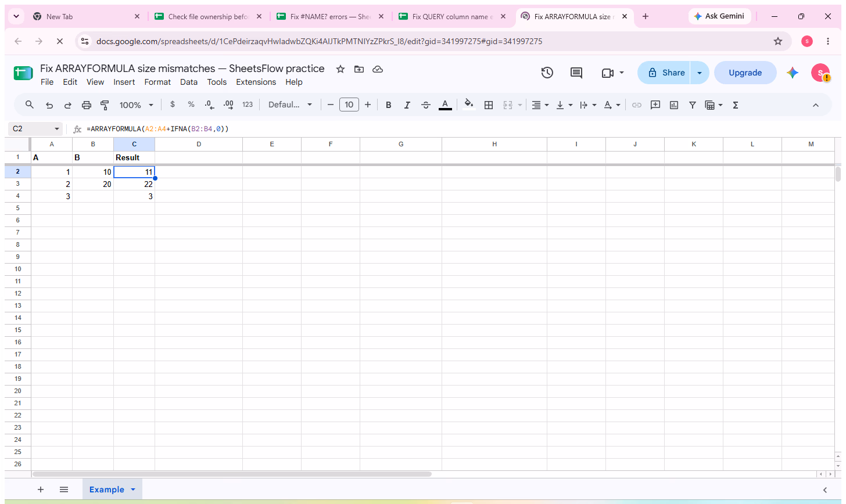Format as percent
Viewport: 846px width, 504px height.
(x=191, y=105)
